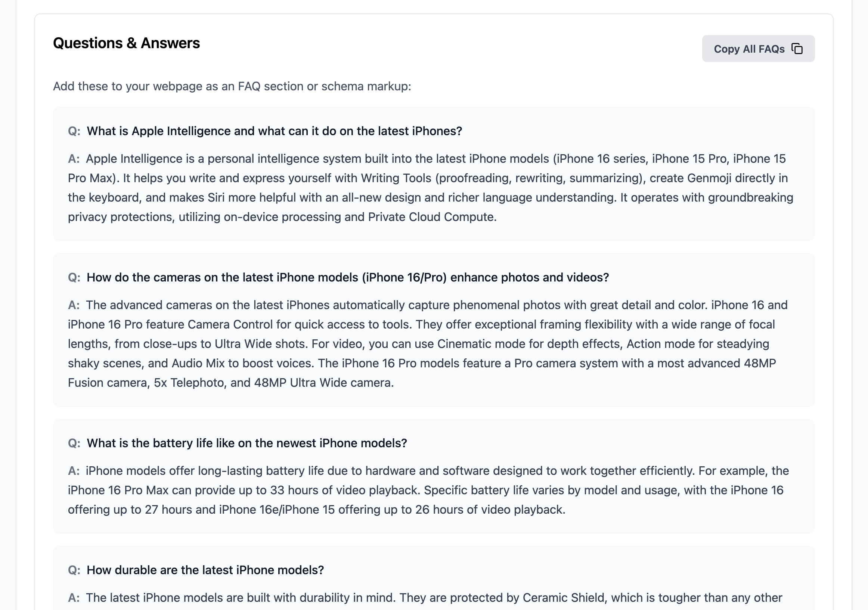Click the A: label of the cameras answer
The image size is (868, 610).
(x=74, y=305)
